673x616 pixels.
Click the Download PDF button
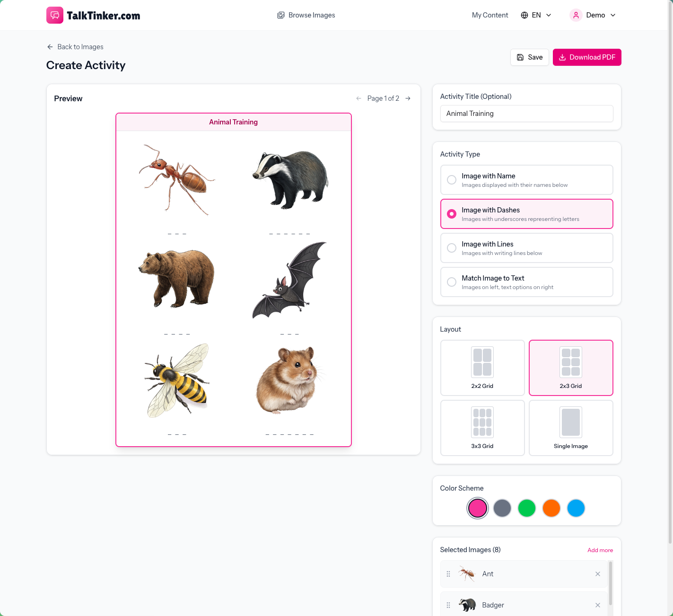(x=587, y=57)
